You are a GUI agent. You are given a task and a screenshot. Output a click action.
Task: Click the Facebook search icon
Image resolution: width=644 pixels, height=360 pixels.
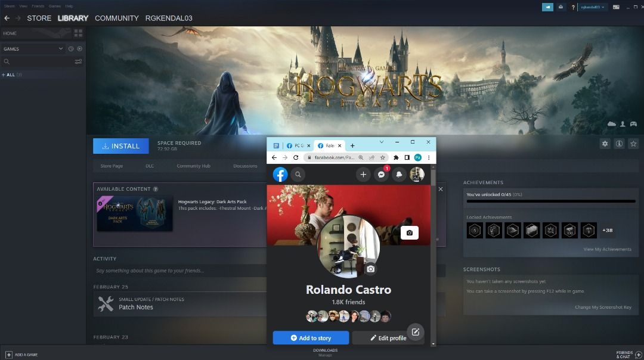[298, 175]
